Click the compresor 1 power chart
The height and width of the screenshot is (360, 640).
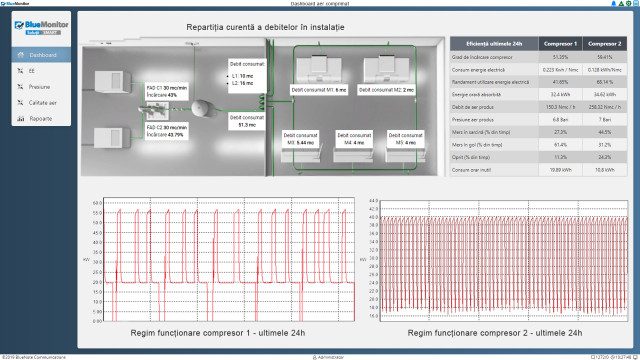[229, 260]
